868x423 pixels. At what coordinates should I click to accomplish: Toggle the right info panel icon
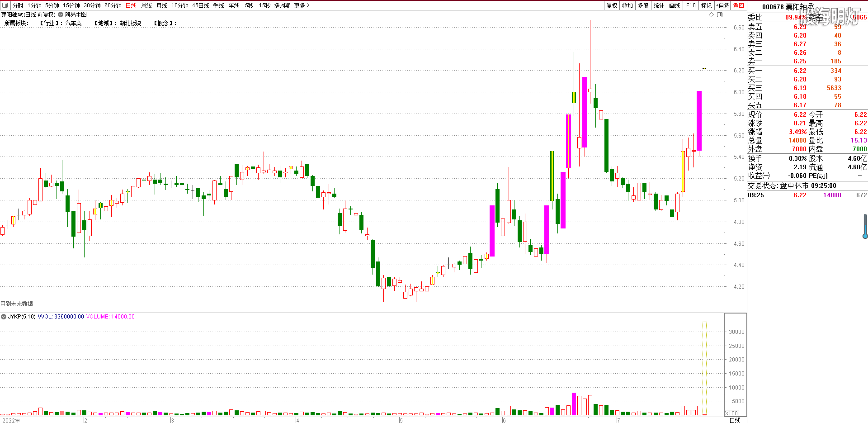(x=720, y=15)
